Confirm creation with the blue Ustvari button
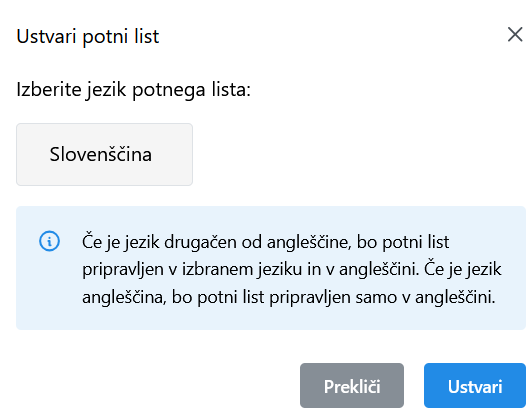 pyautogui.click(x=475, y=386)
